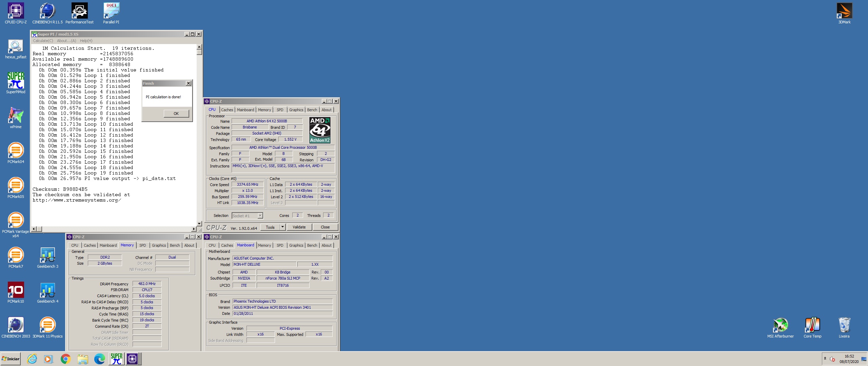
Task: Open the Core Temp desktop icon
Action: coord(812,327)
